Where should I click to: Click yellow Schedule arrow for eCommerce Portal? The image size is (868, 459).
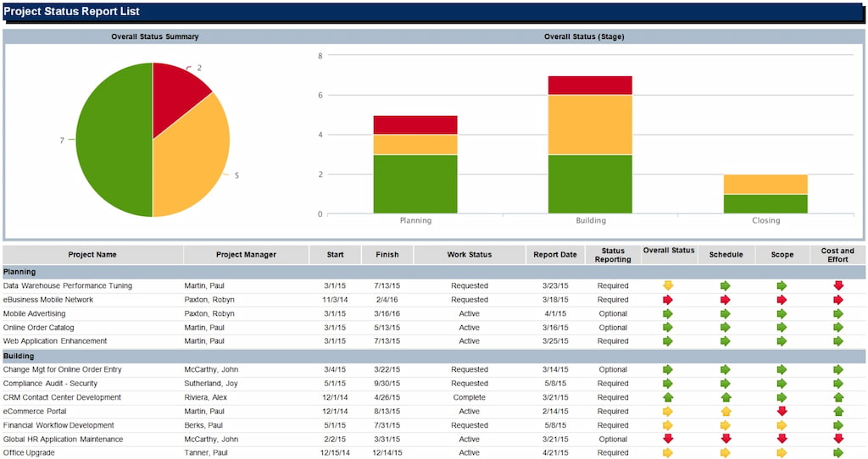point(726,412)
